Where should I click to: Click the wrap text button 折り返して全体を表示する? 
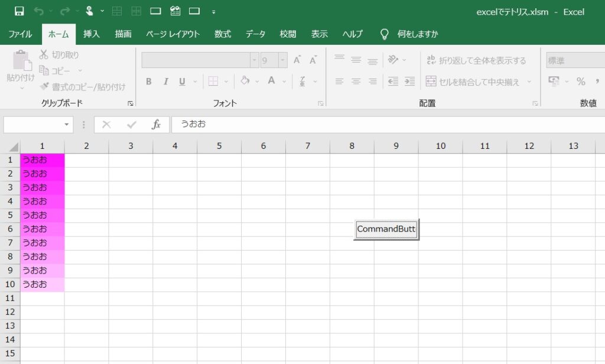pyautogui.click(x=477, y=60)
